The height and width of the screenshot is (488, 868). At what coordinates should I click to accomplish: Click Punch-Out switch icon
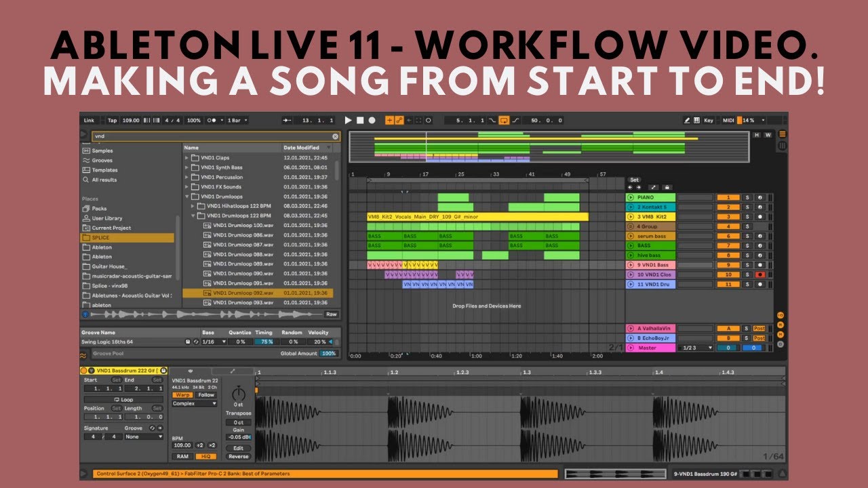tap(515, 120)
